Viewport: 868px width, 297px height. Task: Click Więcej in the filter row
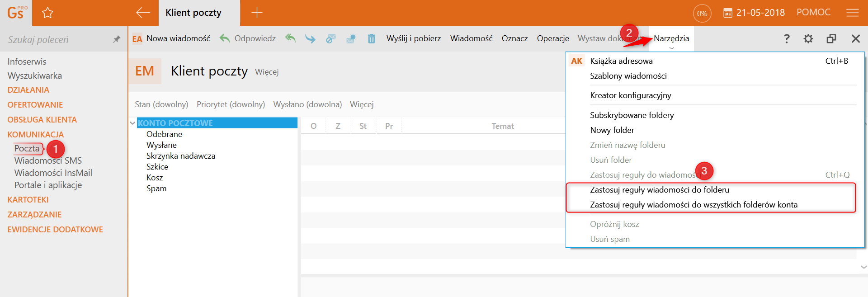coord(362,104)
